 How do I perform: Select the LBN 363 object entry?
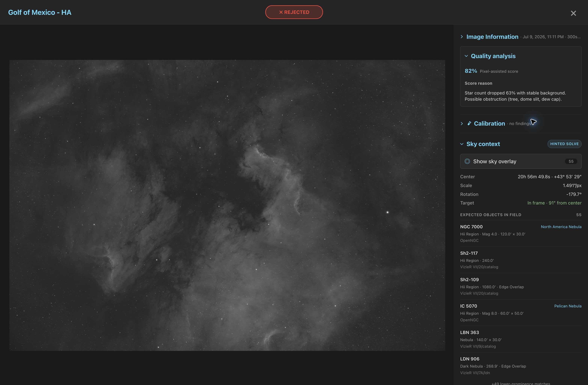[x=521, y=339]
